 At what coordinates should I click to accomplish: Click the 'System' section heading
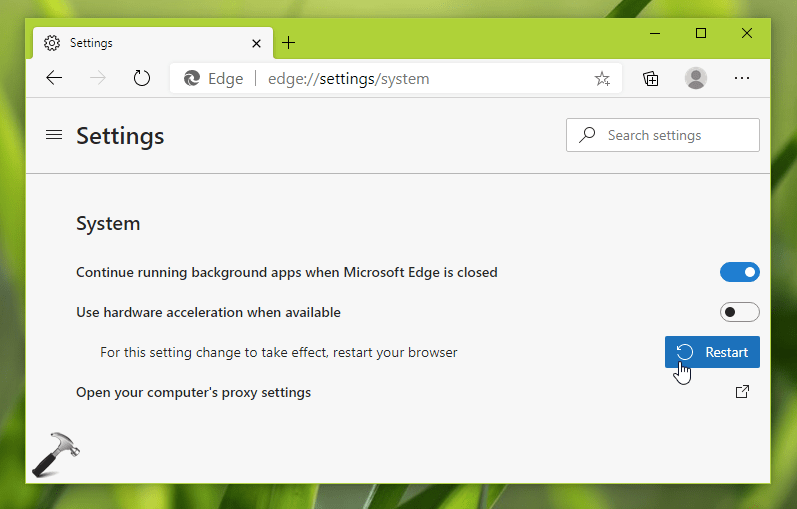pyautogui.click(x=108, y=224)
